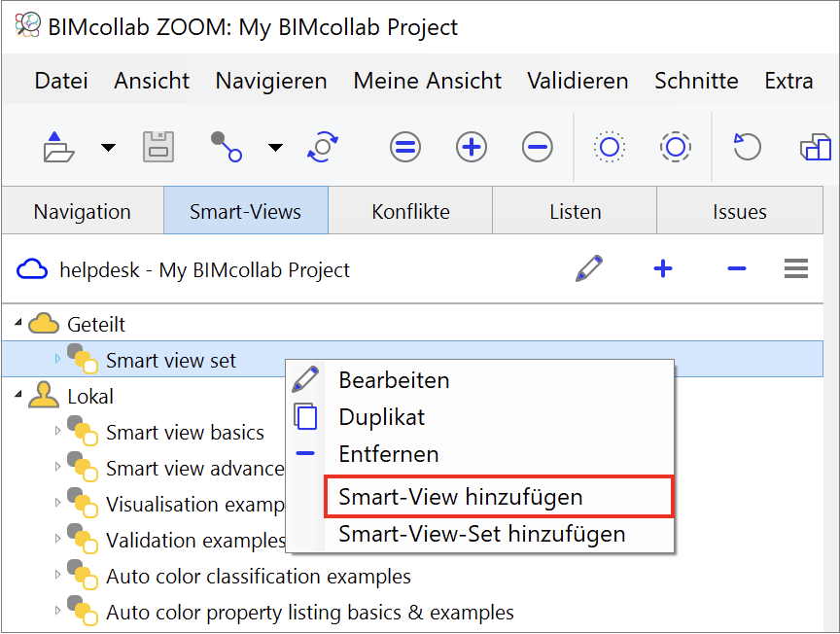The image size is (840, 634).
Task: Open dropdown arrow beside connect nodes icon
Action: point(275,148)
